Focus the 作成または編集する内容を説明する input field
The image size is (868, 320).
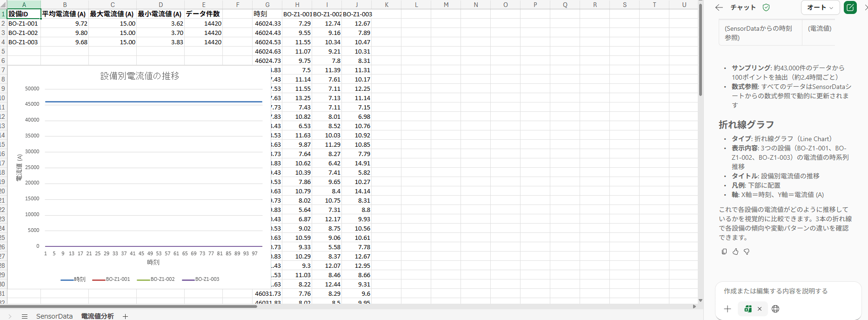[788, 291]
